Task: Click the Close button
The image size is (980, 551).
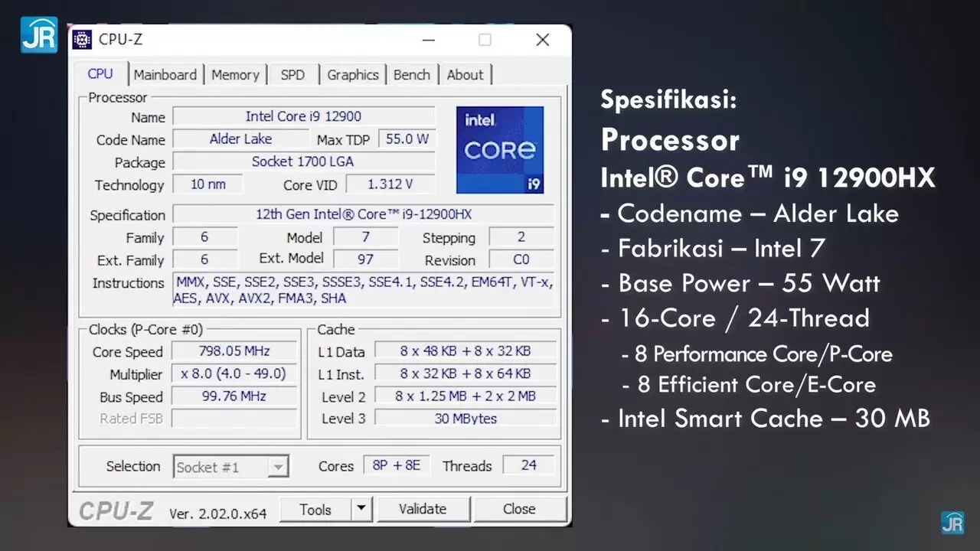Action: pos(520,508)
